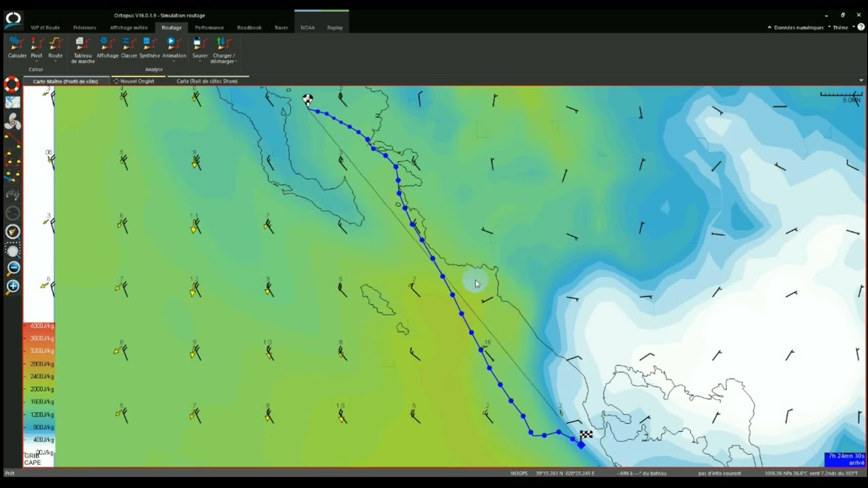Click the Octopus application logo
This screenshot has width=868, height=488.
coord(12,20)
